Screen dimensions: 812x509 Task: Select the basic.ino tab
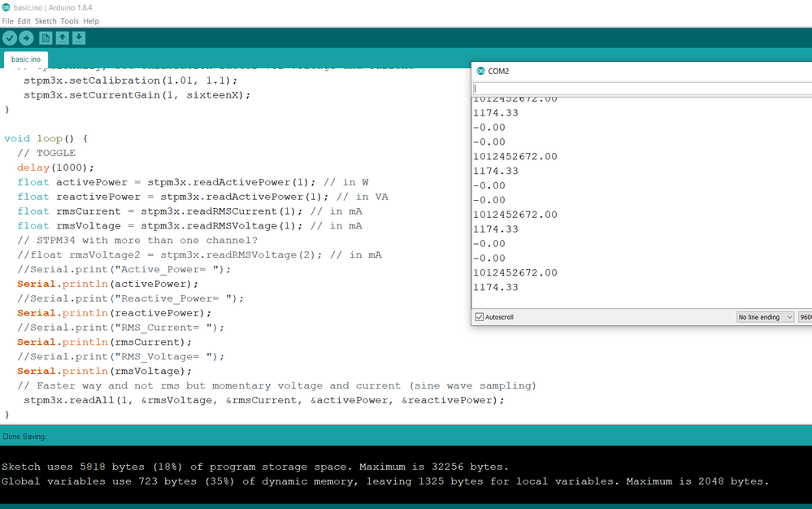point(26,59)
